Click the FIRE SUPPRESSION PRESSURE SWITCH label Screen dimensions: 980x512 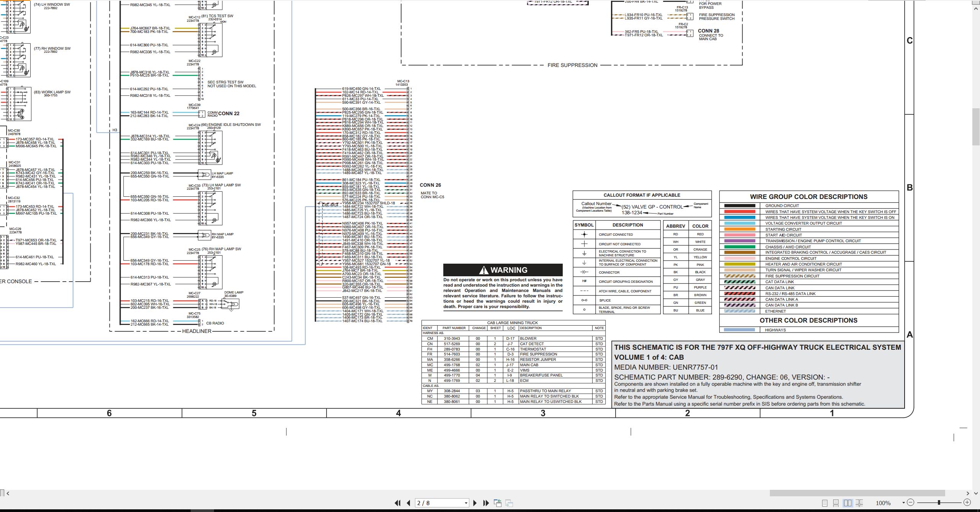717,17
